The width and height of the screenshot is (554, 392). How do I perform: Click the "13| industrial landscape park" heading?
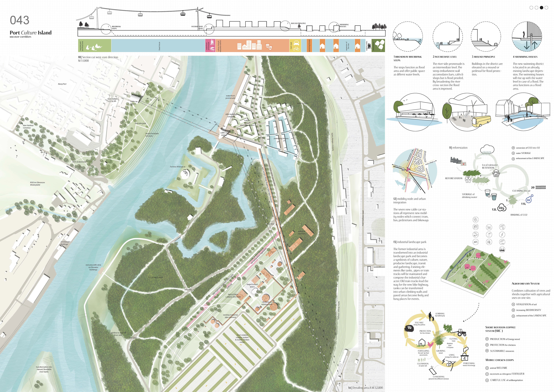[410, 242]
